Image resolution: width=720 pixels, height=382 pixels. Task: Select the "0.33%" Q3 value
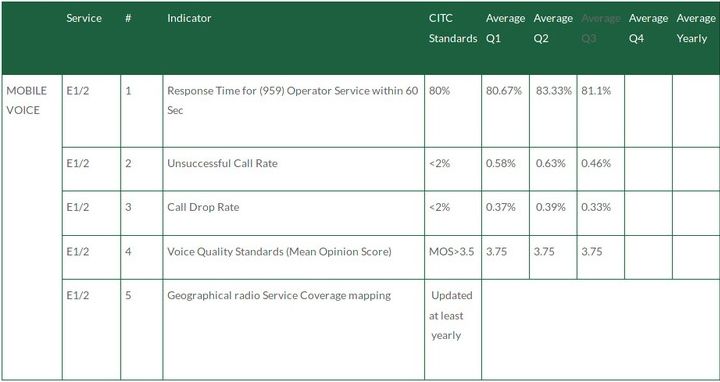point(596,207)
